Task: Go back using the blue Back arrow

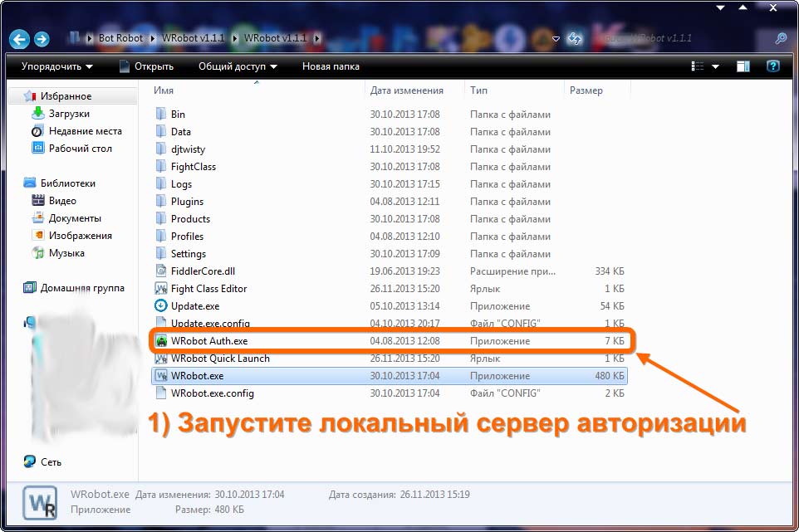Action: [x=19, y=39]
